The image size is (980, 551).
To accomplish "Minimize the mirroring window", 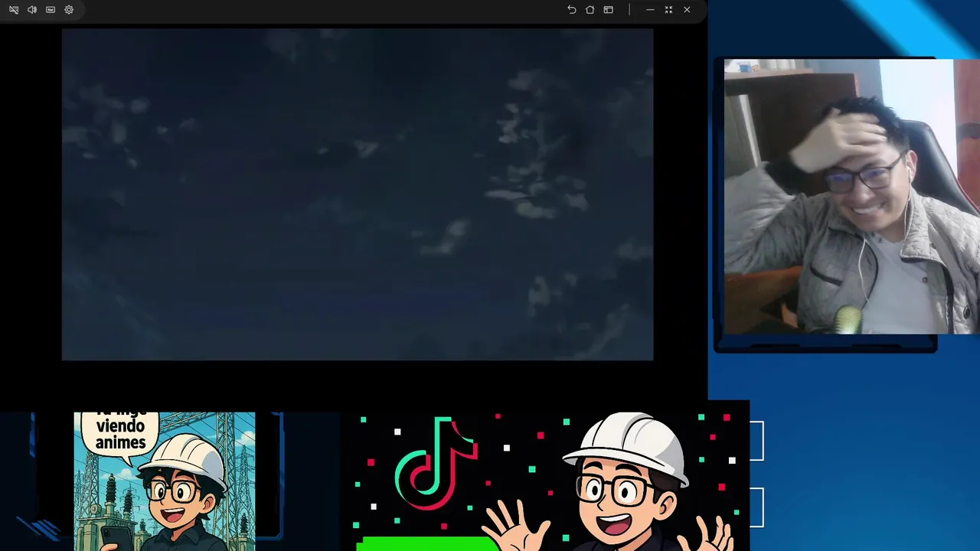I will click(x=650, y=10).
